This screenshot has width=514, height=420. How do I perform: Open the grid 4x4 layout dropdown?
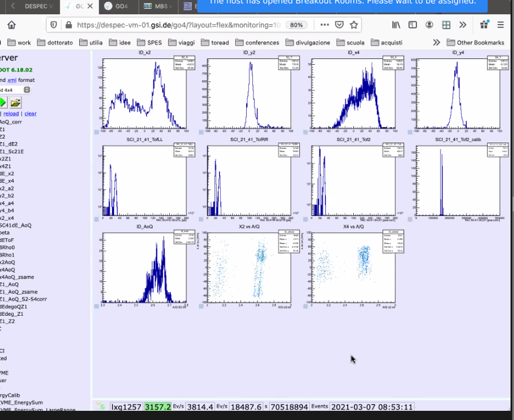point(15,90)
